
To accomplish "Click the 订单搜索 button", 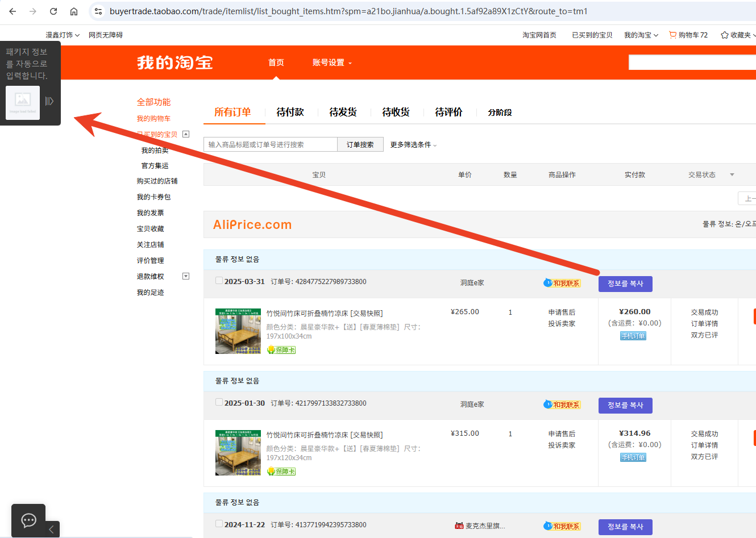I will 360,145.
